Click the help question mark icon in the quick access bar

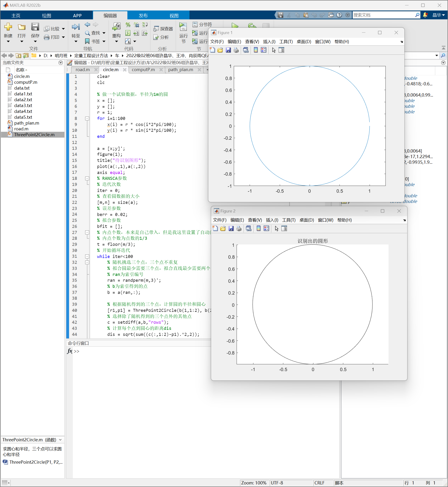tap(339, 15)
